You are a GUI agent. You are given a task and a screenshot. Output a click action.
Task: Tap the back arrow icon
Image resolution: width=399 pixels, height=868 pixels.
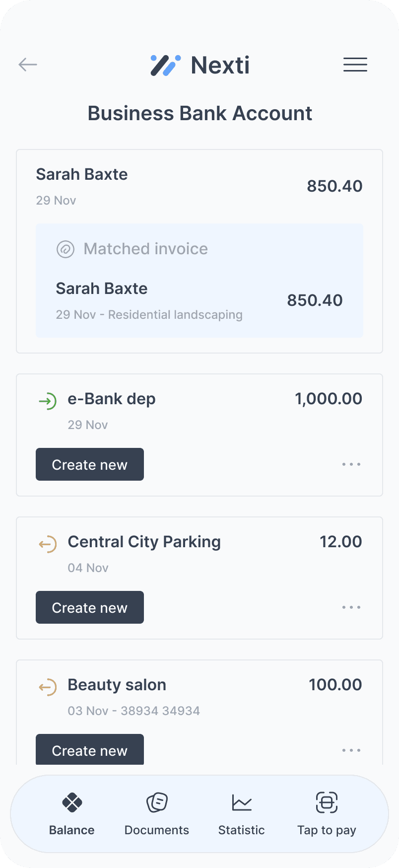coord(28,65)
